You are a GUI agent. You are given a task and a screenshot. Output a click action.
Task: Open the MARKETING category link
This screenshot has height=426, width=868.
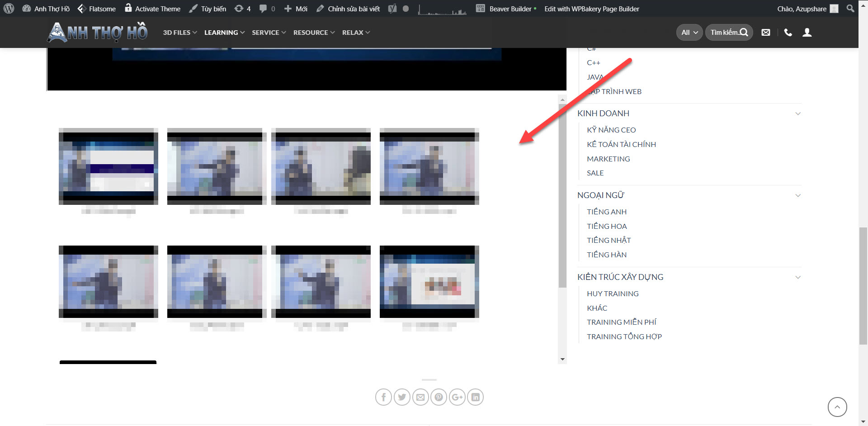[x=608, y=159]
